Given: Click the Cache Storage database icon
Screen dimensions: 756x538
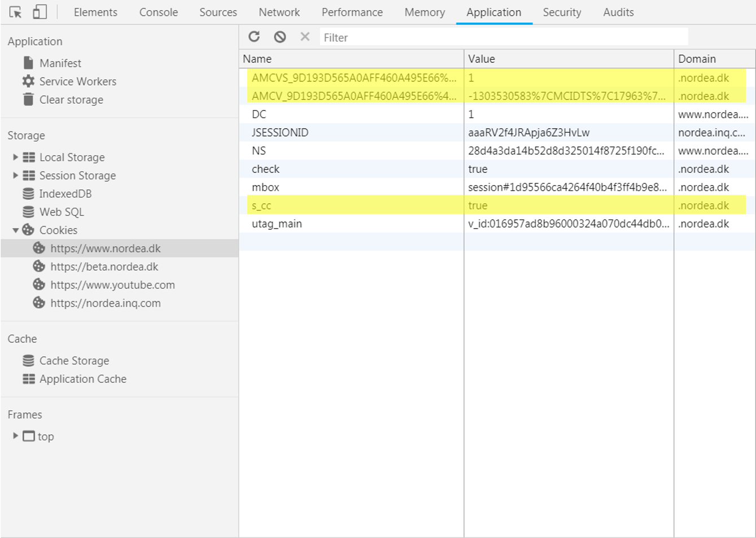Looking at the screenshot, I should [28, 360].
